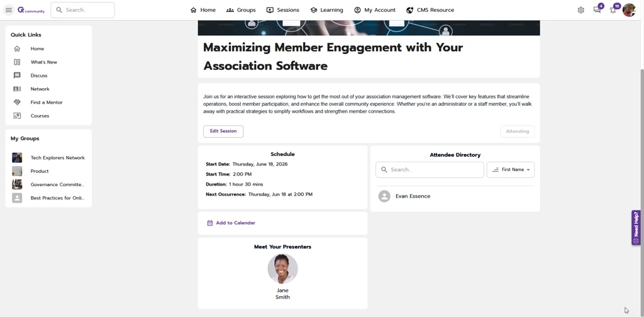
Task: Click the Need Help side tab
Action: [636, 227]
